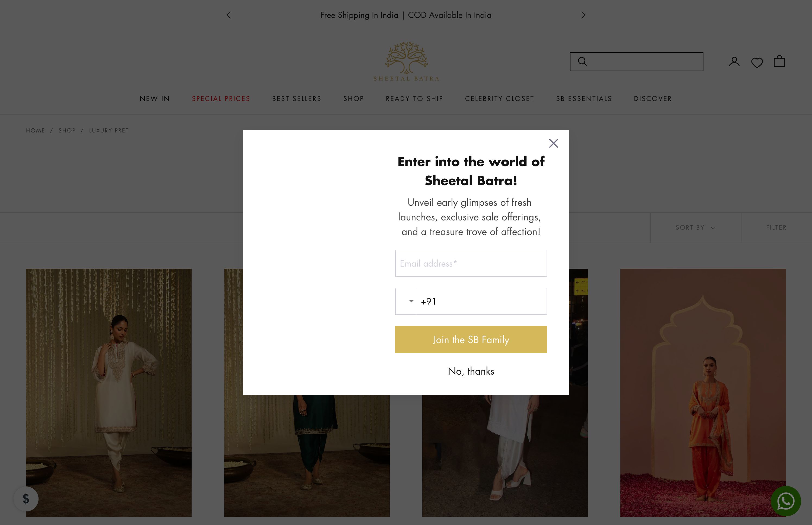Focus the Email address field
812x525 pixels.
click(471, 263)
